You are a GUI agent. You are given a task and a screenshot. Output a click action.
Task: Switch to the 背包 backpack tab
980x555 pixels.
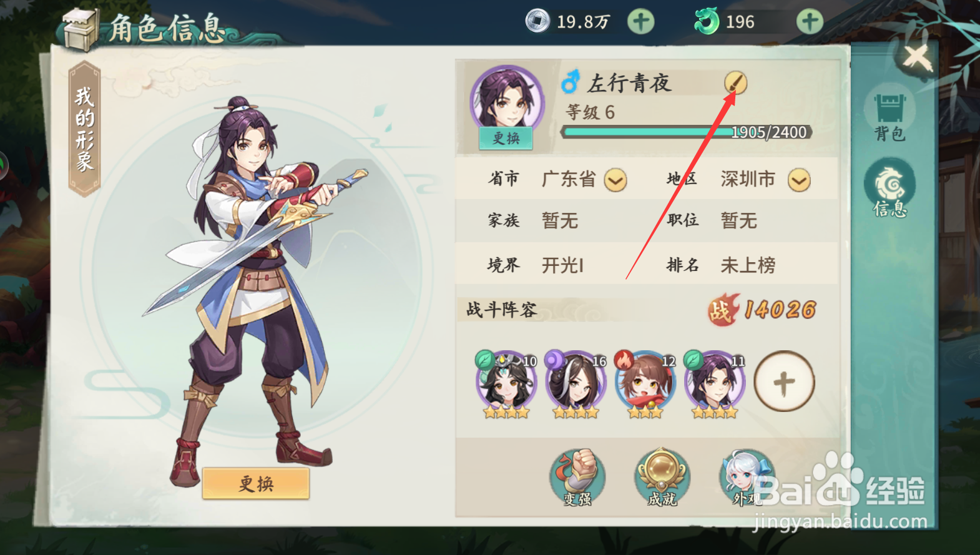[890, 117]
